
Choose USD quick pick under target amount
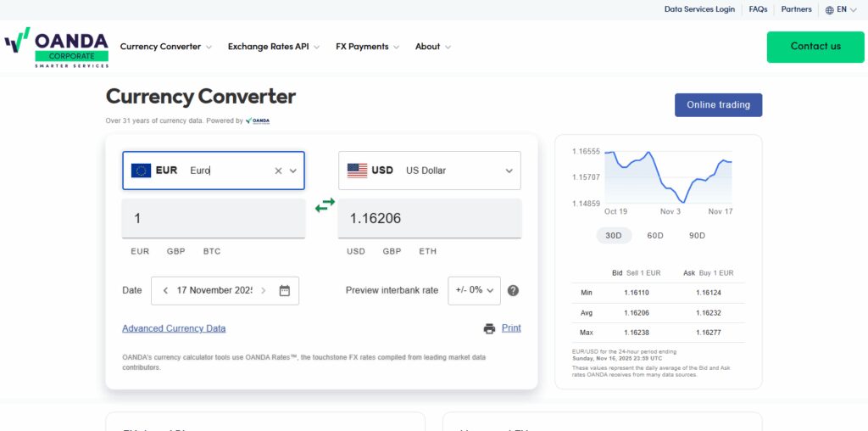click(x=356, y=251)
